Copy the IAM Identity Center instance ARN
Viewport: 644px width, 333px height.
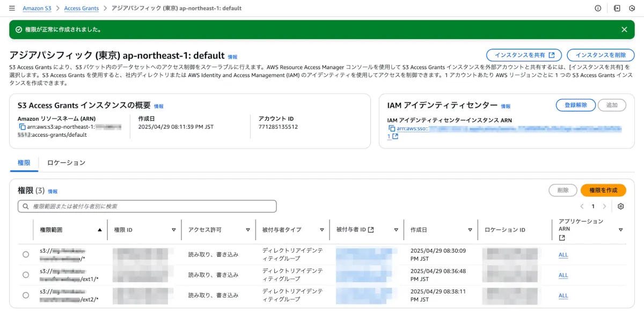(391, 129)
